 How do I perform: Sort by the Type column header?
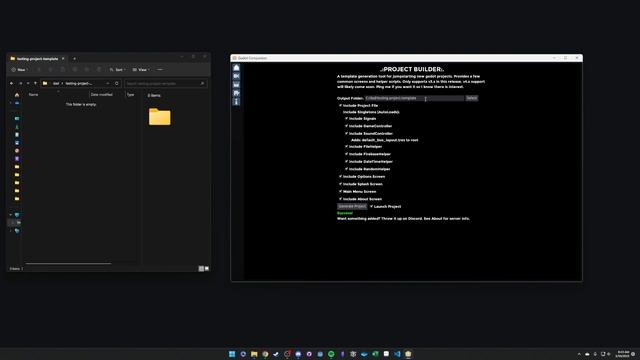[x=130, y=95]
